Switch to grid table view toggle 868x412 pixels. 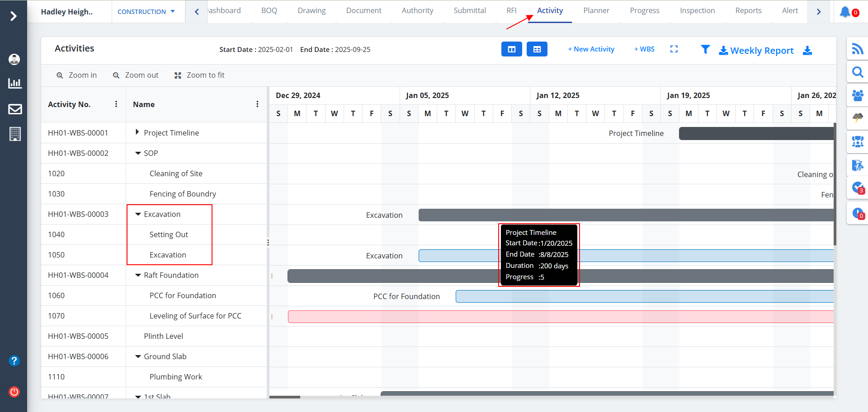pos(537,49)
